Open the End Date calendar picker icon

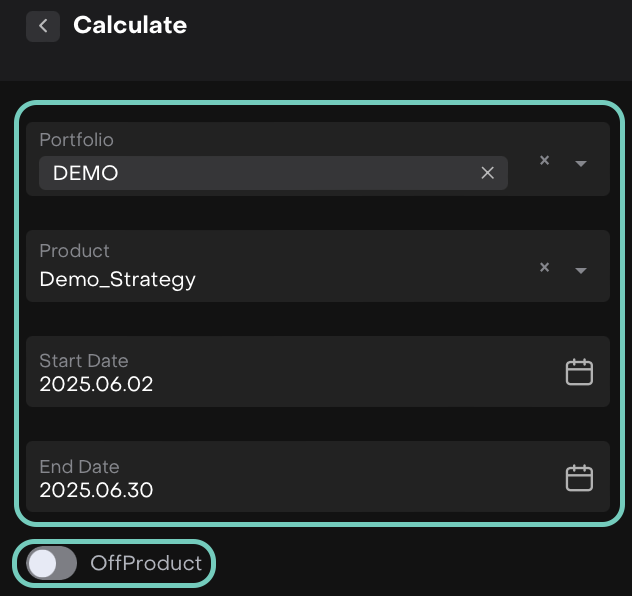click(579, 478)
